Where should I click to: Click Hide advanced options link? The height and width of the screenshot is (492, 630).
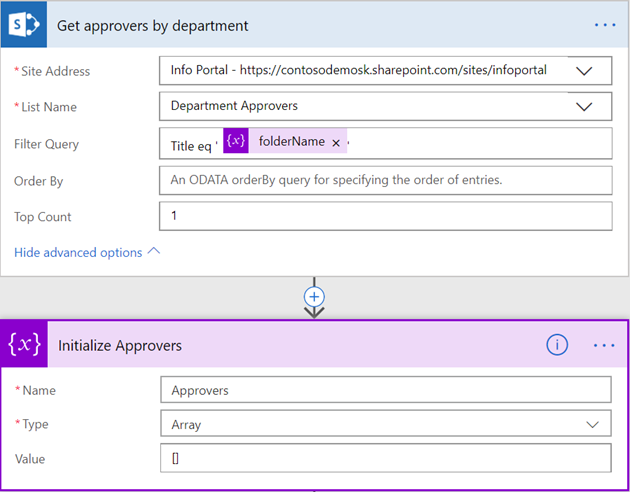pyautogui.click(x=78, y=252)
